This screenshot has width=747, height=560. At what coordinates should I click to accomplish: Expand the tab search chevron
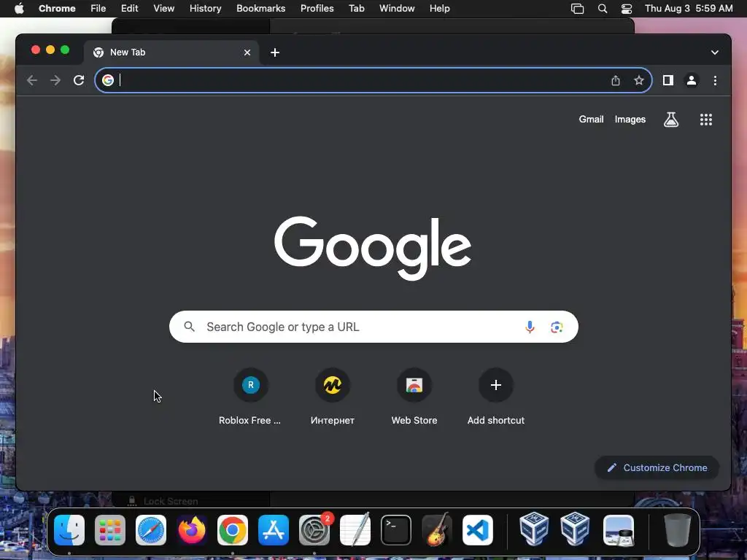[x=715, y=52]
